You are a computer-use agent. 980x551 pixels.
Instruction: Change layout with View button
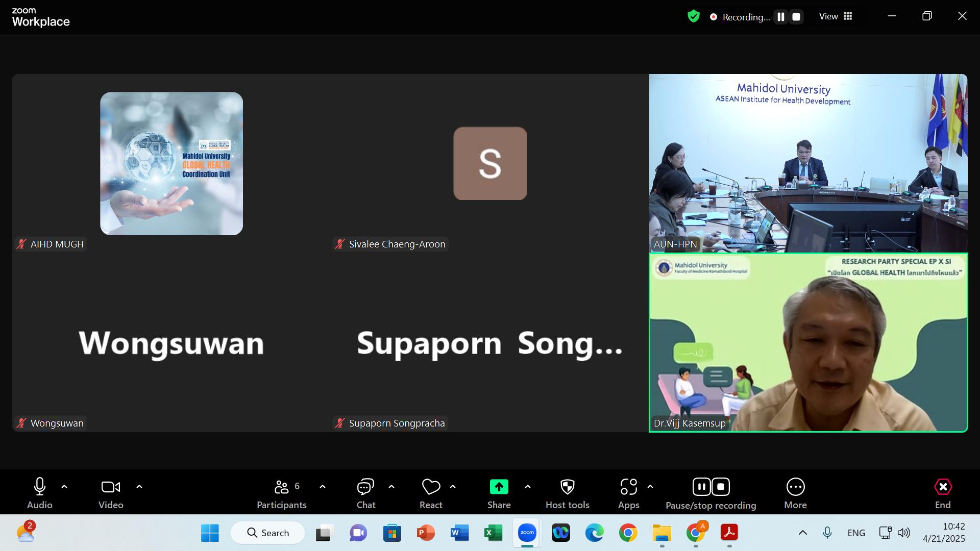point(836,16)
